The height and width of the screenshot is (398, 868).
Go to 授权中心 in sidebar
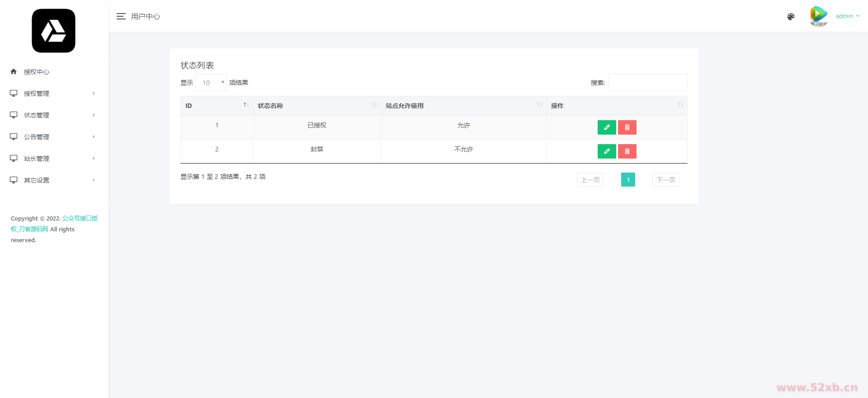coord(36,72)
